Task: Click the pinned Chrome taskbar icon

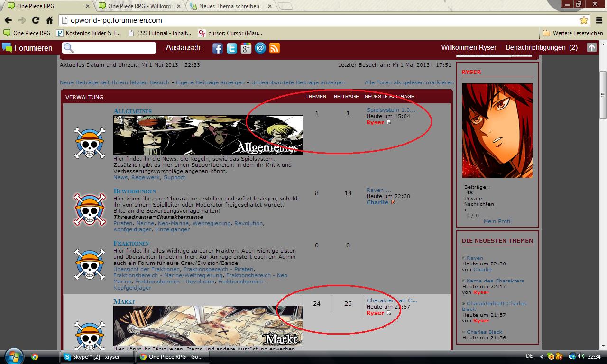Action: [x=35, y=357]
